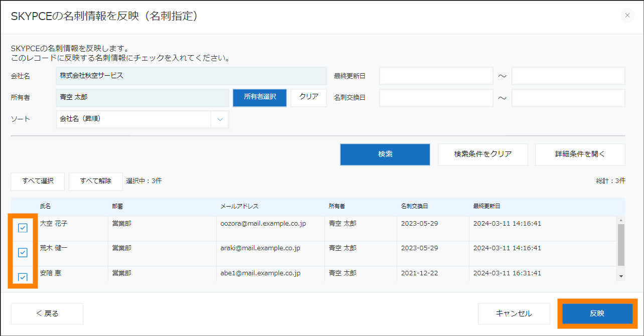The width and height of the screenshot is (644, 336).
Task: Click the 反映 button
Action: point(597,313)
